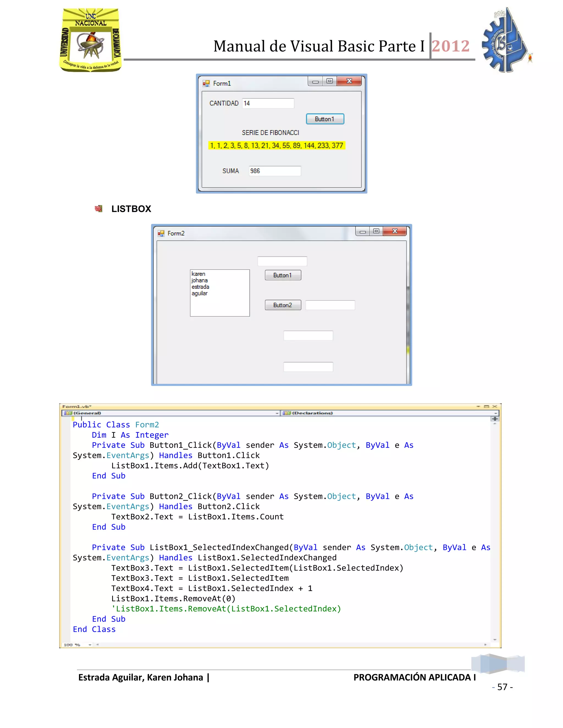This screenshot has height=728, width=563.
Task: Click the green commented RemoveAt code line
Action: point(226,609)
